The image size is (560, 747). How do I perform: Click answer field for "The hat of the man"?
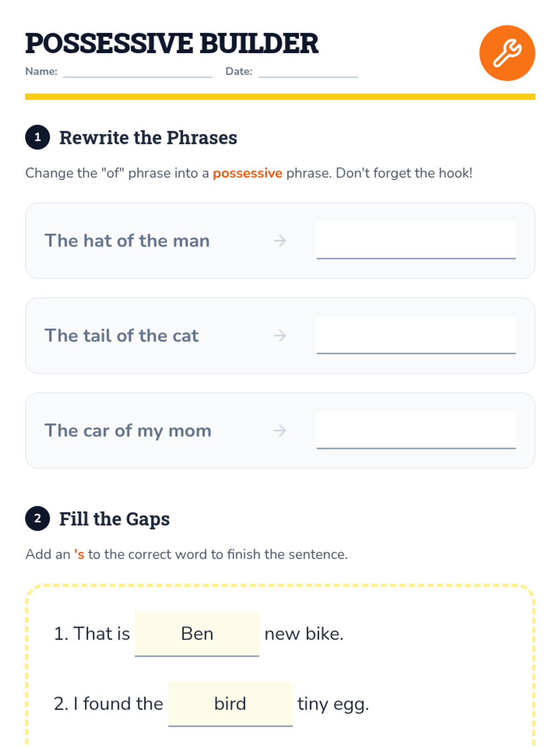coord(416,240)
